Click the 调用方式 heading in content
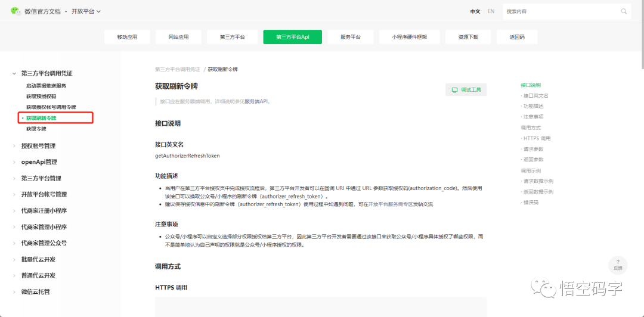Screen dimensions: 644x317 [x=168, y=266]
